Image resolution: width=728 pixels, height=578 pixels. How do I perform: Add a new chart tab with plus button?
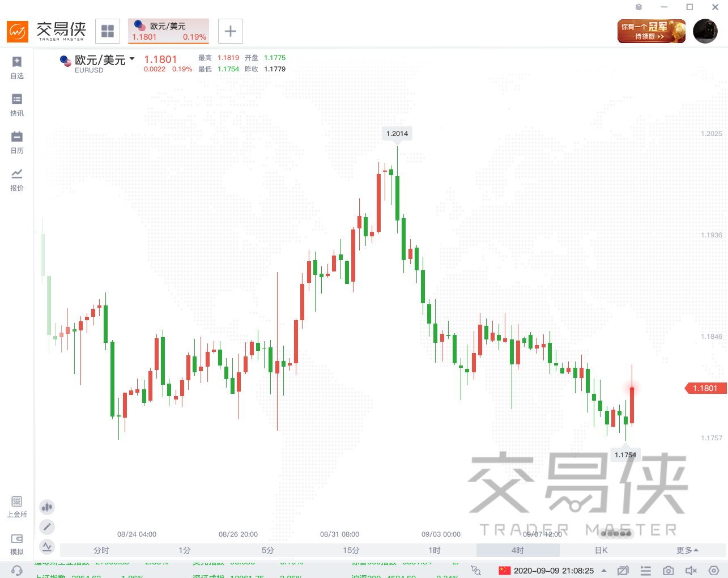(x=231, y=31)
